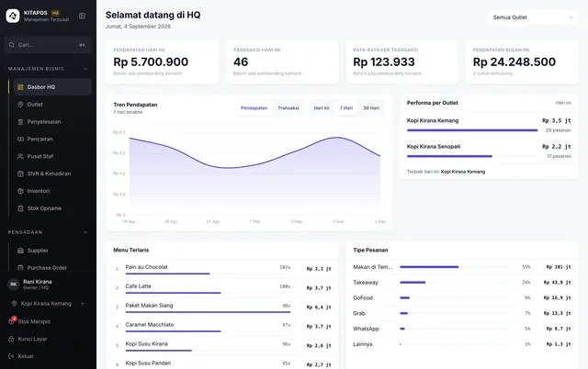Switch chart to Pendapatan

[254, 108]
